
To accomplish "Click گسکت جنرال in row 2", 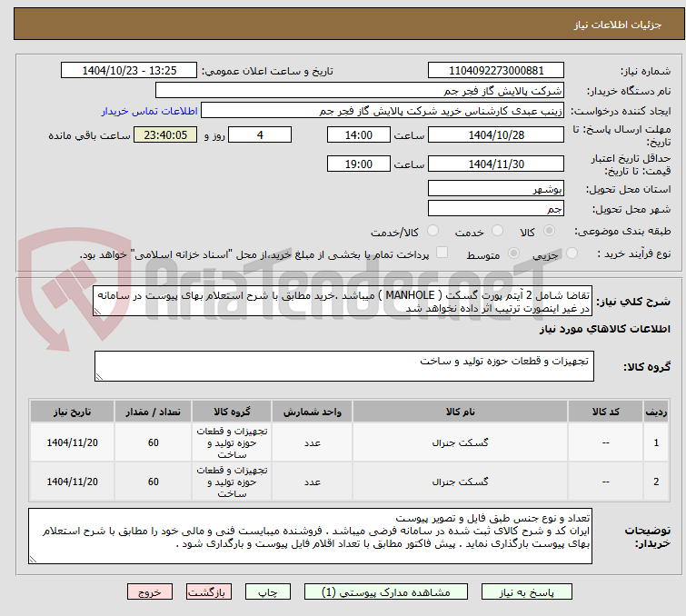I will point(461,482).
